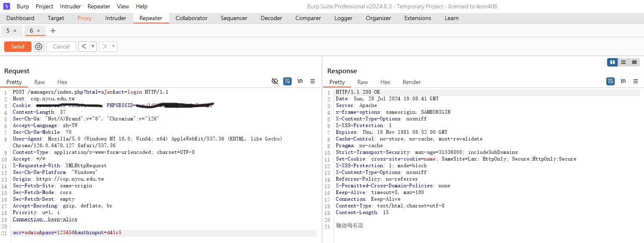
Task: Open Repeater settings gear icon
Action: tap(39, 46)
